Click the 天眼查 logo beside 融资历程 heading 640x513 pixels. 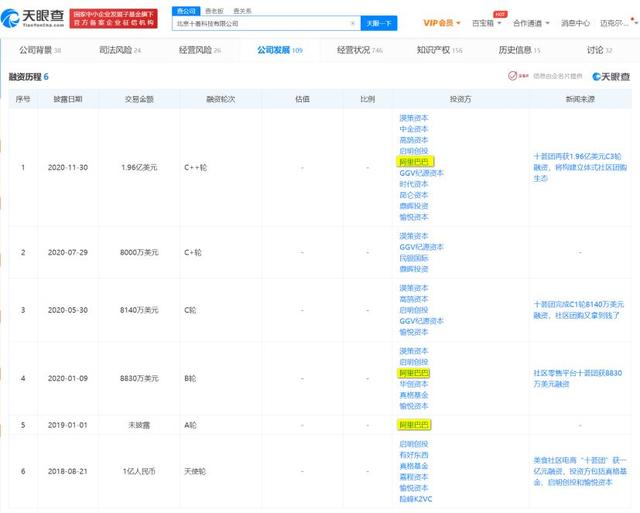pos(611,76)
